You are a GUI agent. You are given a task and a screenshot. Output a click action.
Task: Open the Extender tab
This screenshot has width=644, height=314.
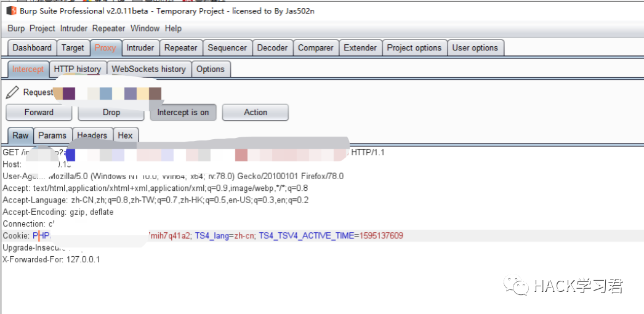(x=360, y=47)
